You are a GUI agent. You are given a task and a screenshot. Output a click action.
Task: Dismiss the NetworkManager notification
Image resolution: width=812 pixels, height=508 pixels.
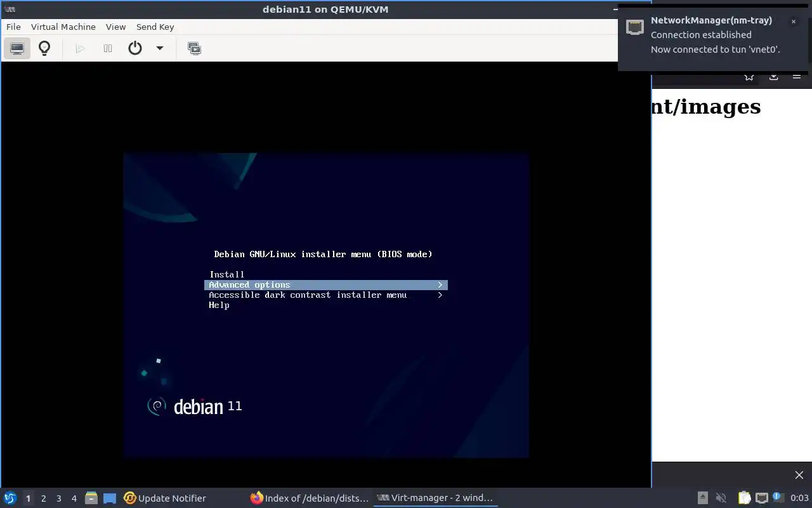793,22
